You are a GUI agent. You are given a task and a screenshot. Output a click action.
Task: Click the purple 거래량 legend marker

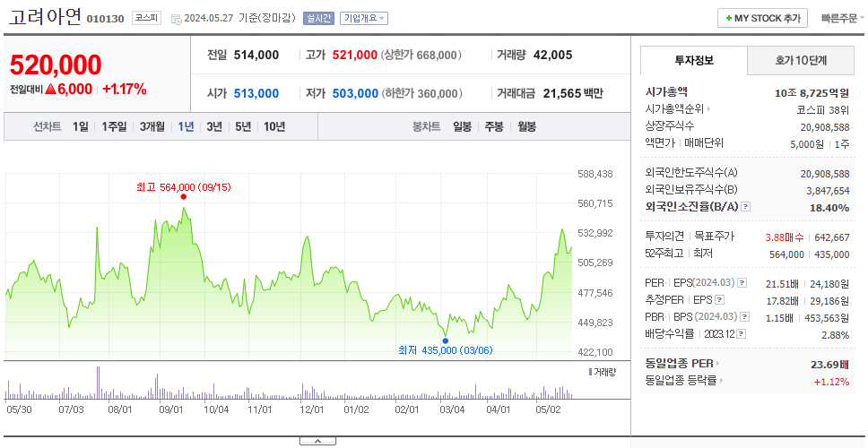tap(591, 372)
